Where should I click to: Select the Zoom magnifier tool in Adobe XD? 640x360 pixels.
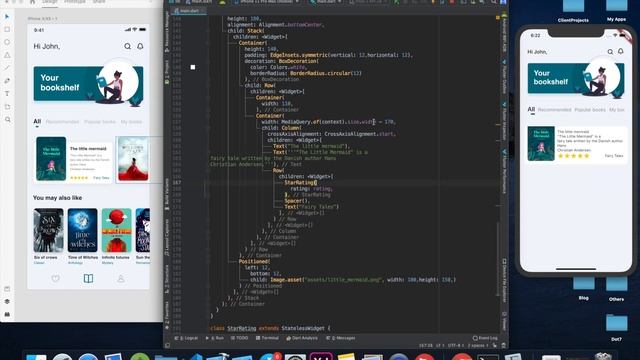tap(7, 120)
